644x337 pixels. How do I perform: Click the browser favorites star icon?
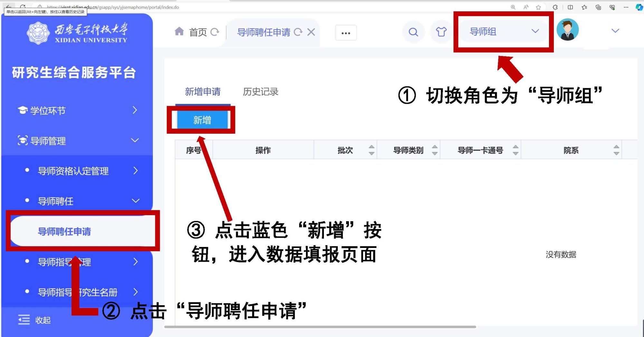538,7
